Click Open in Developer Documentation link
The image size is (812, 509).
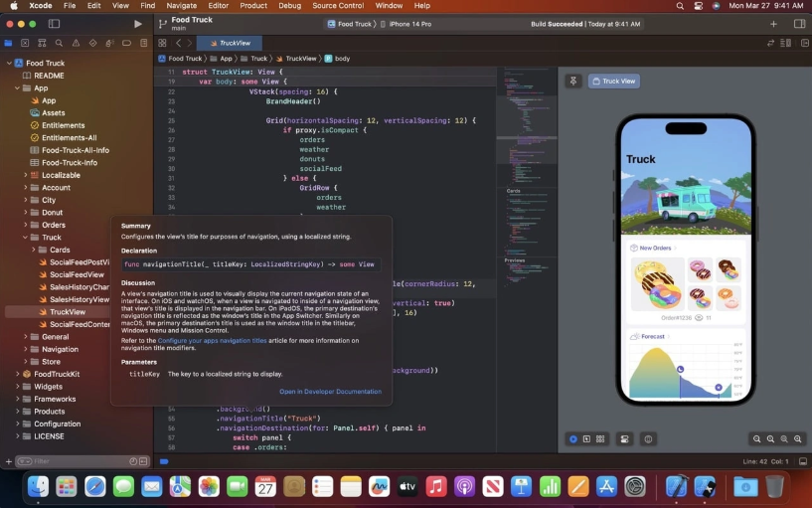tap(330, 392)
